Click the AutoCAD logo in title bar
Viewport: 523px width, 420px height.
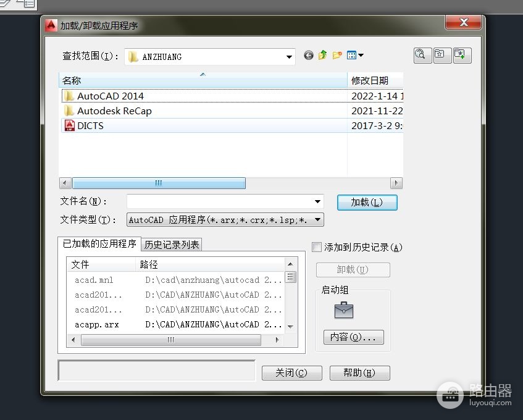click(51, 25)
